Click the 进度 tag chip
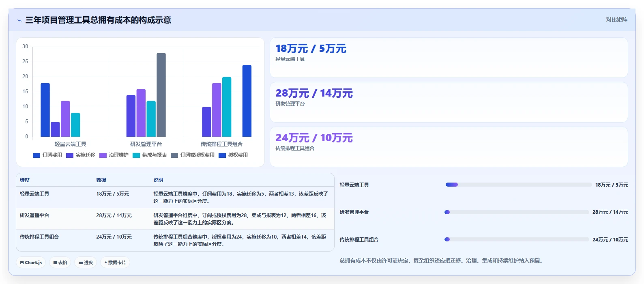 point(86,262)
